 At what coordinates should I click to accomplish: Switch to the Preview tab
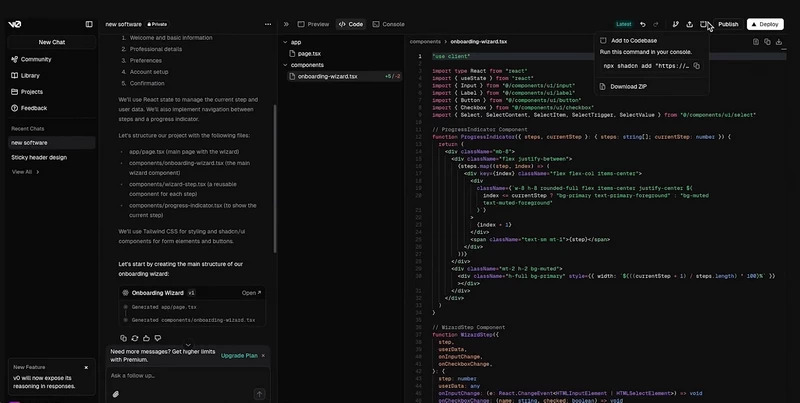(x=313, y=24)
